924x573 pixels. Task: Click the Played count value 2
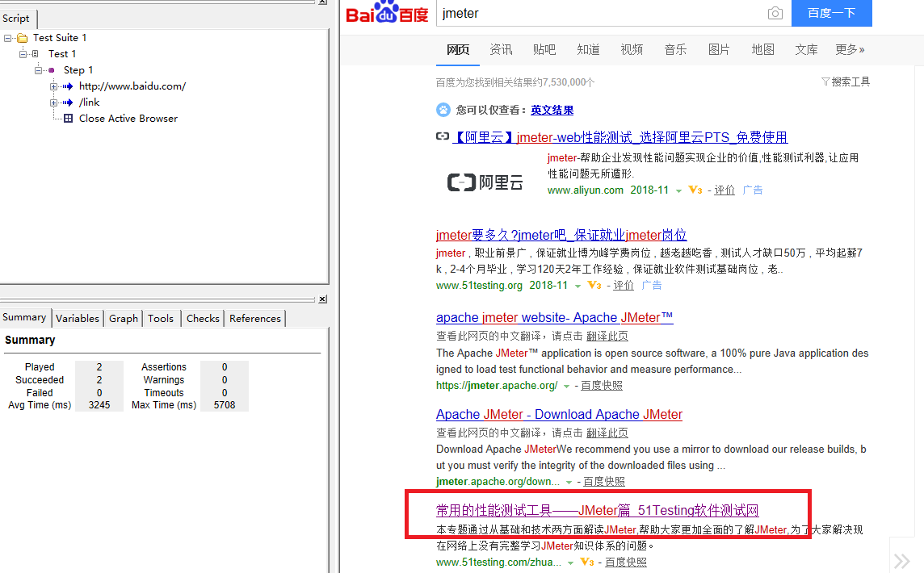coord(99,367)
